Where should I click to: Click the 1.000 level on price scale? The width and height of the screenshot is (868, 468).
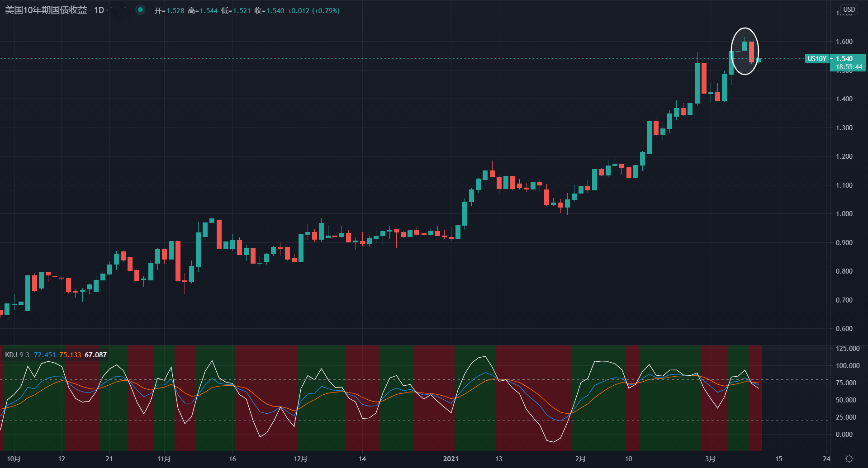(x=844, y=213)
